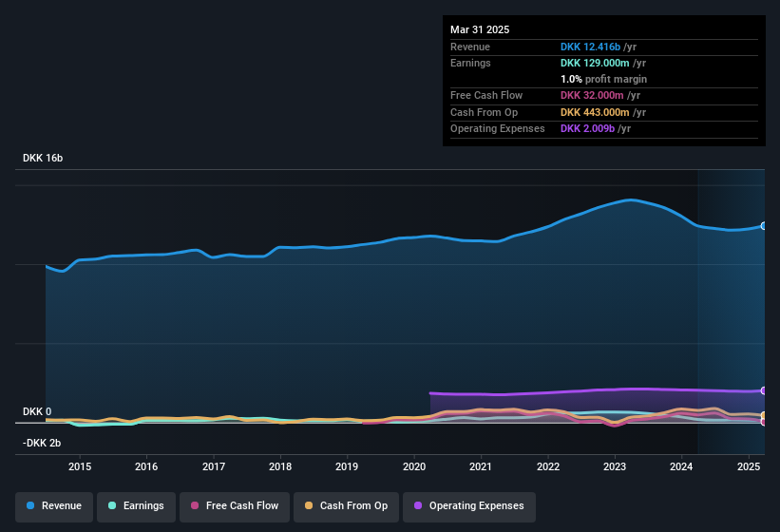Click the 2021 label on the x-axis
This screenshot has height=532, width=780.
481,466
